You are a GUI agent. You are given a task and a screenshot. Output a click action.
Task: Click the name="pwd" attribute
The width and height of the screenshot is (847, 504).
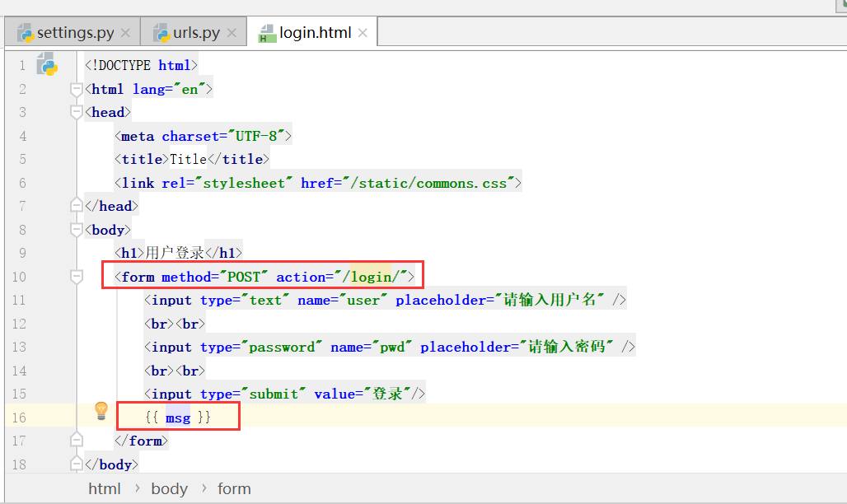coord(371,347)
